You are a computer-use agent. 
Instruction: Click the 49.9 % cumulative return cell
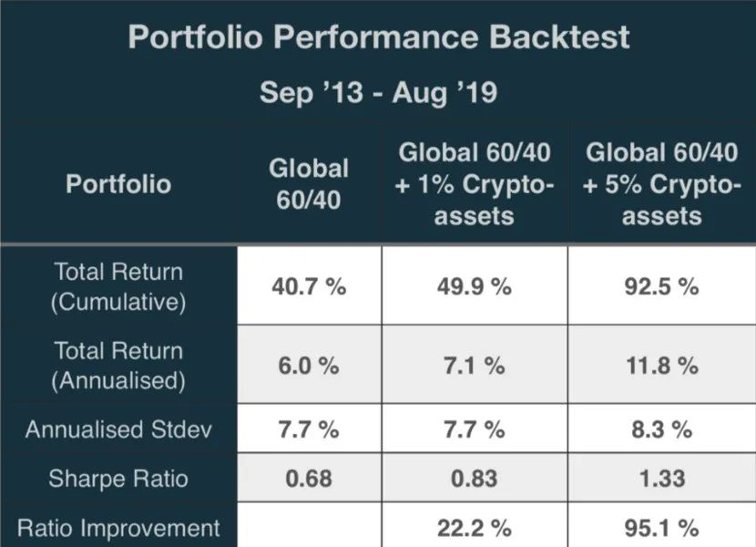475,287
